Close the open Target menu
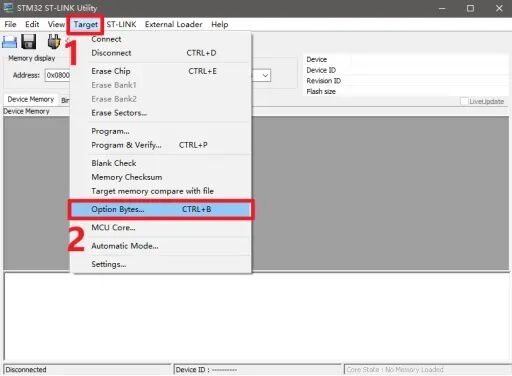Image resolution: width=512 pixels, height=376 pixels. click(x=85, y=24)
